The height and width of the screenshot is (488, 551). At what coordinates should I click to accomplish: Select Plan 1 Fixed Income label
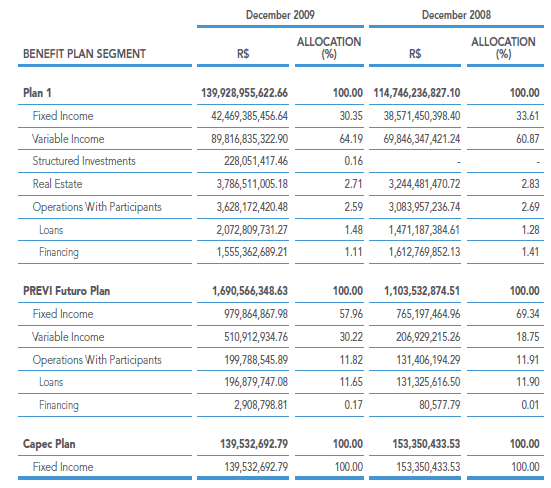pyautogui.click(x=63, y=116)
